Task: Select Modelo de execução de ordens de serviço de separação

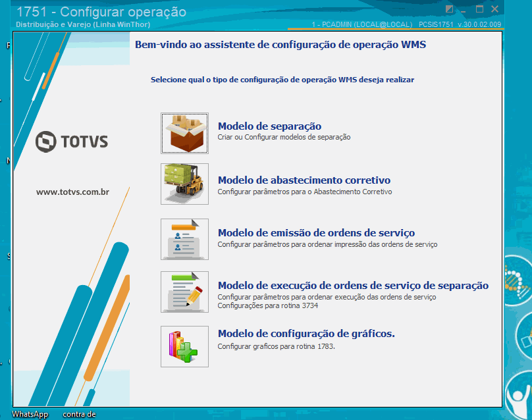Action: pyautogui.click(x=353, y=286)
